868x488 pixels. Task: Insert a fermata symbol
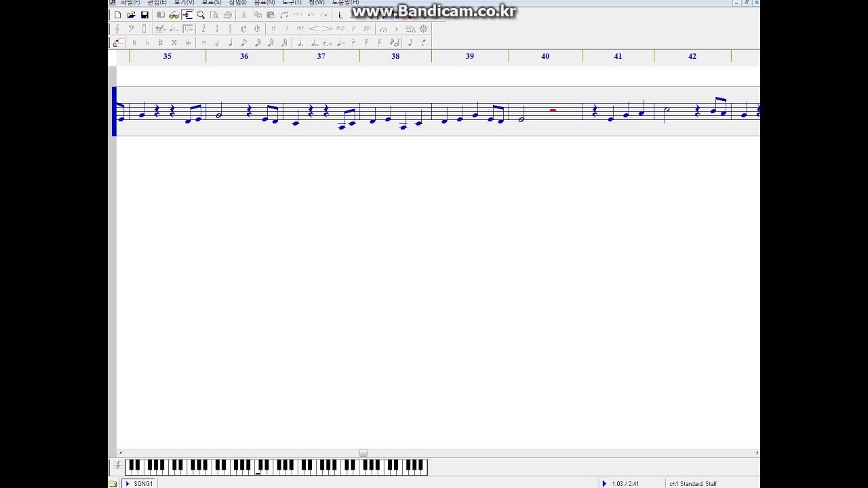click(383, 28)
